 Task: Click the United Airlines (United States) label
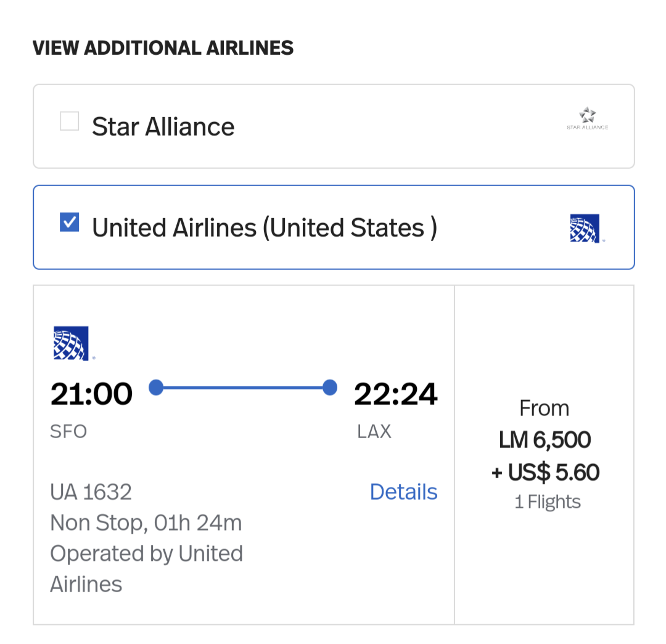point(264,228)
